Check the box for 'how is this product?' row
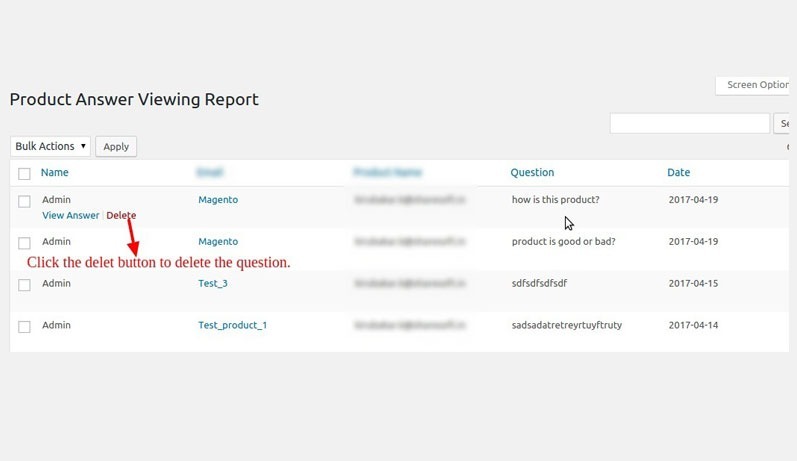The image size is (797, 461). click(24, 201)
